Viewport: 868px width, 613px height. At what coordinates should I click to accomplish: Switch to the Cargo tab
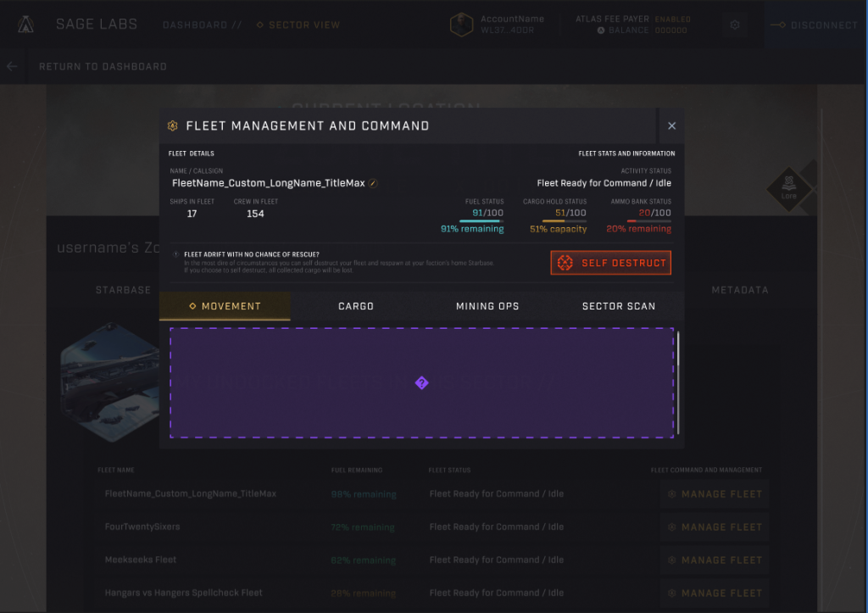(x=356, y=306)
